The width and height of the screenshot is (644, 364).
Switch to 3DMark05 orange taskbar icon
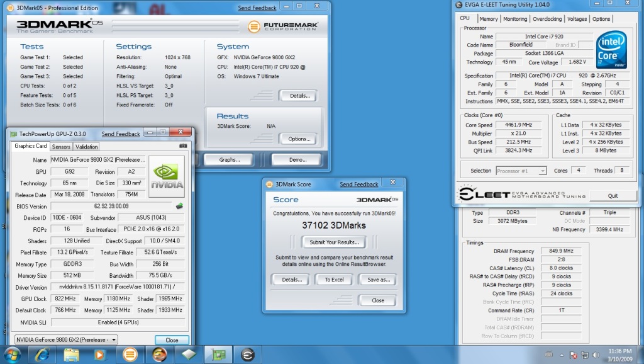(130, 355)
